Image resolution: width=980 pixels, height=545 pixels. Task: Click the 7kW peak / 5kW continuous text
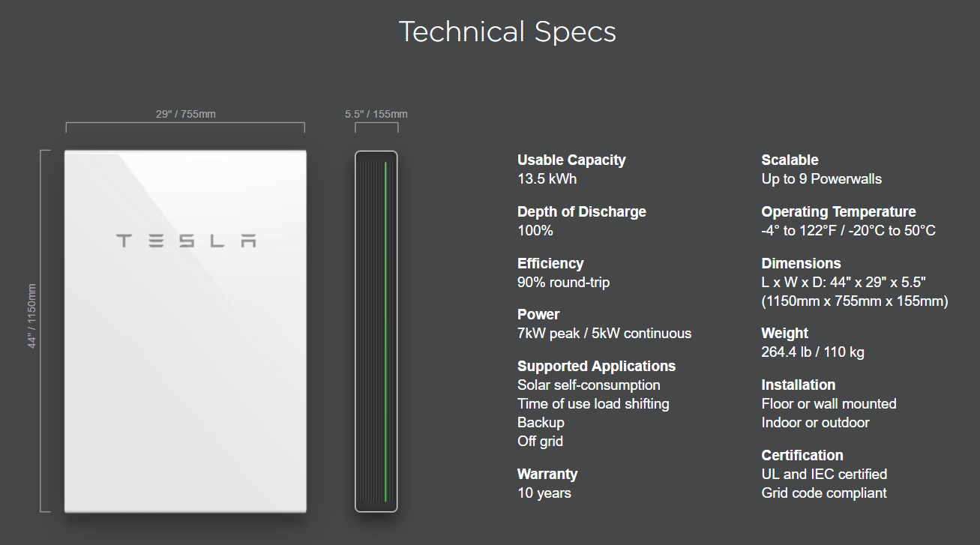click(x=604, y=333)
